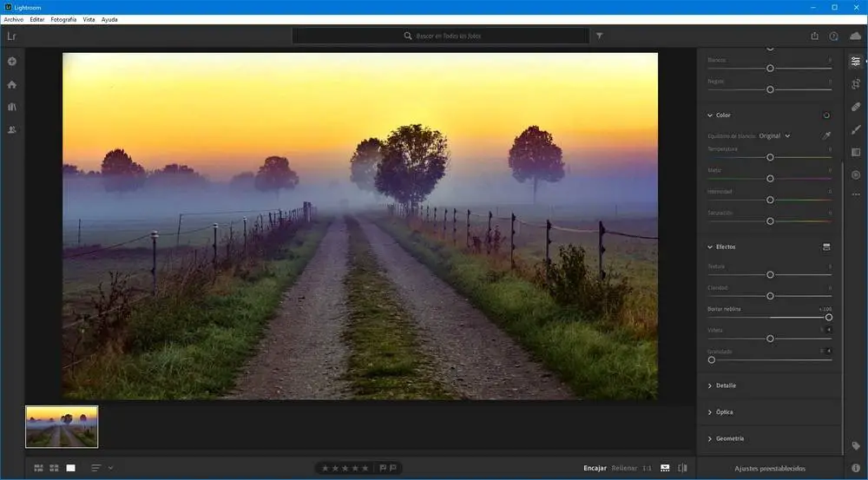Click the sort order icon

click(x=95, y=468)
